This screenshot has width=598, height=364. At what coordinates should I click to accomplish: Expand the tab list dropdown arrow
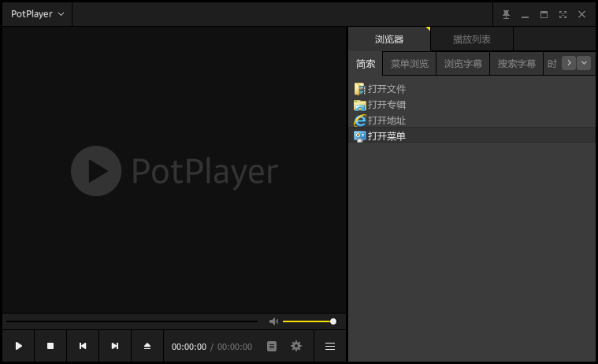[584, 63]
